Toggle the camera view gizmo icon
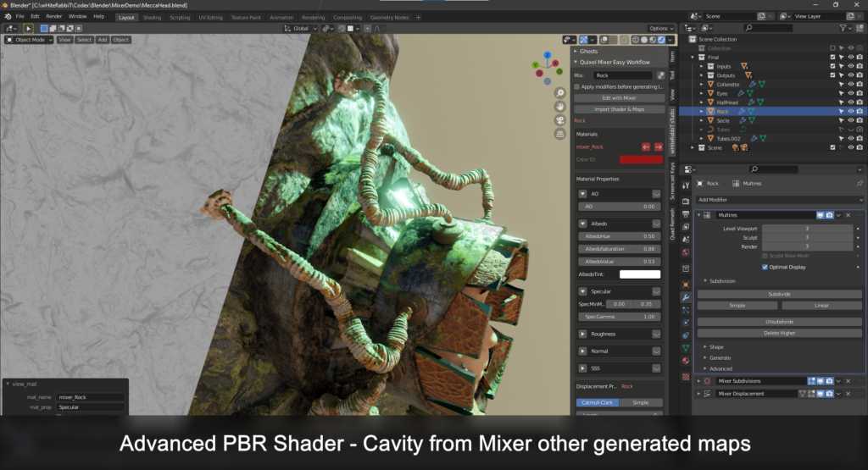Viewport: 868px width, 470px height. 559,120
